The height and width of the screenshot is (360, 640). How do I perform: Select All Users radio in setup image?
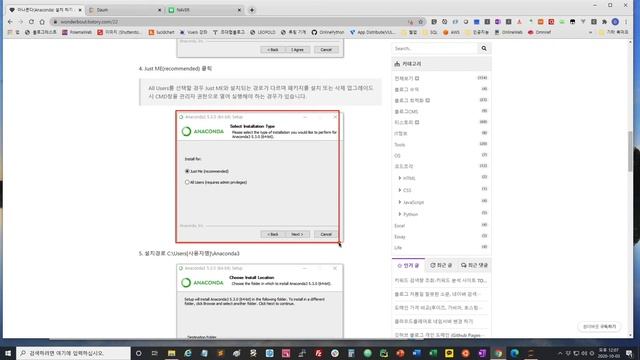point(187,182)
